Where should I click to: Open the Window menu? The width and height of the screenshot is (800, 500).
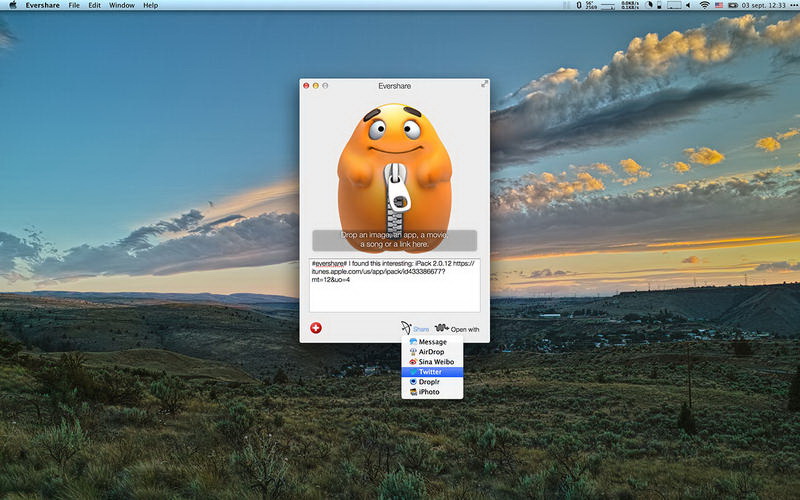122,5
